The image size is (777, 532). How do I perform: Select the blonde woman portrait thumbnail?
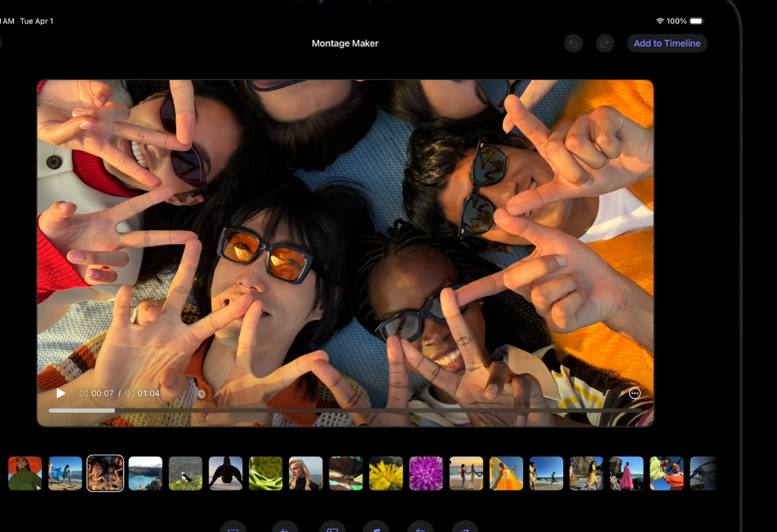coord(306,473)
